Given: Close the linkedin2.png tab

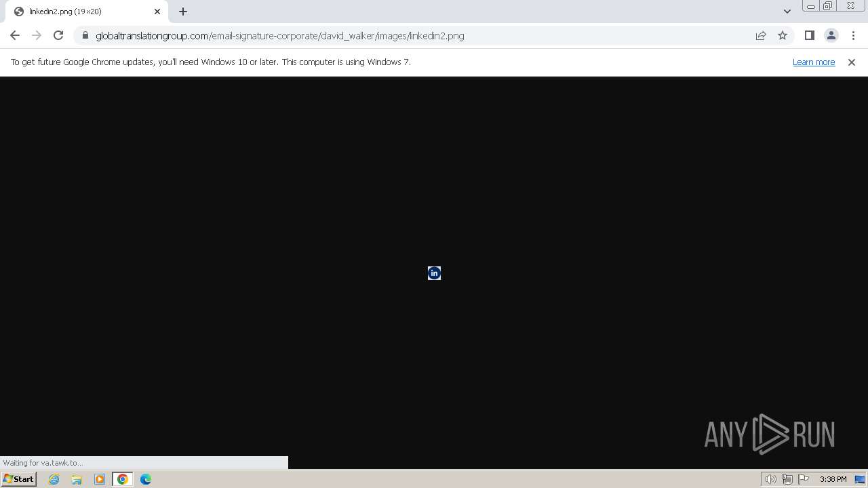Looking at the screenshot, I should [157, 12].
